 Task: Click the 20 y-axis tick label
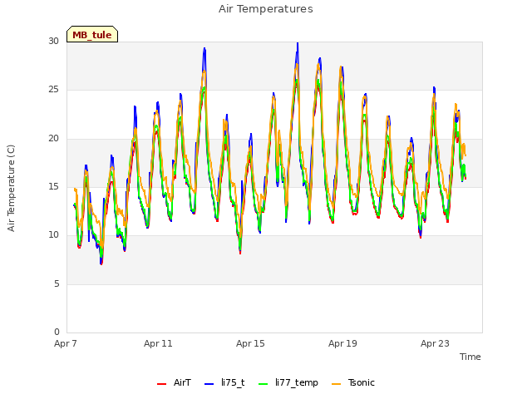53,138
